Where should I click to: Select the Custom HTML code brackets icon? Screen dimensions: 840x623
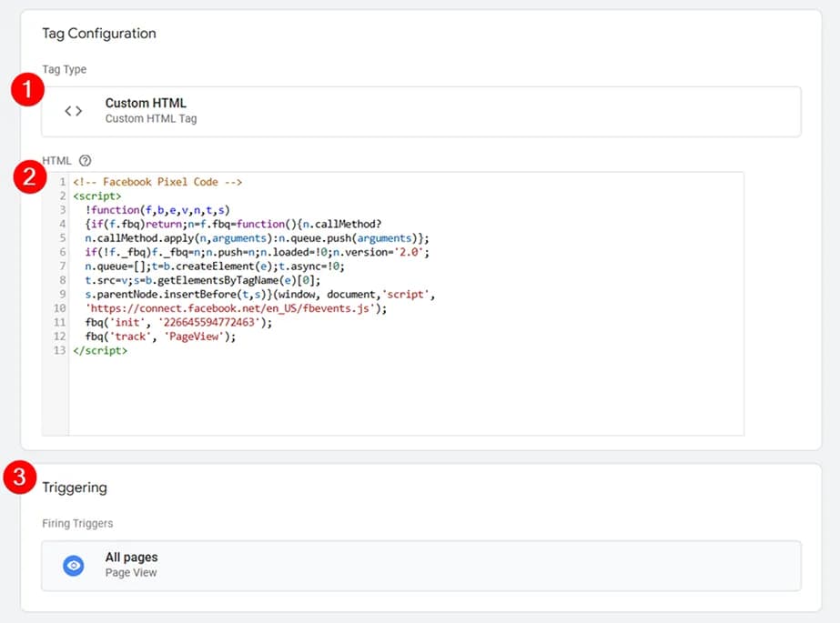[74, 109]
